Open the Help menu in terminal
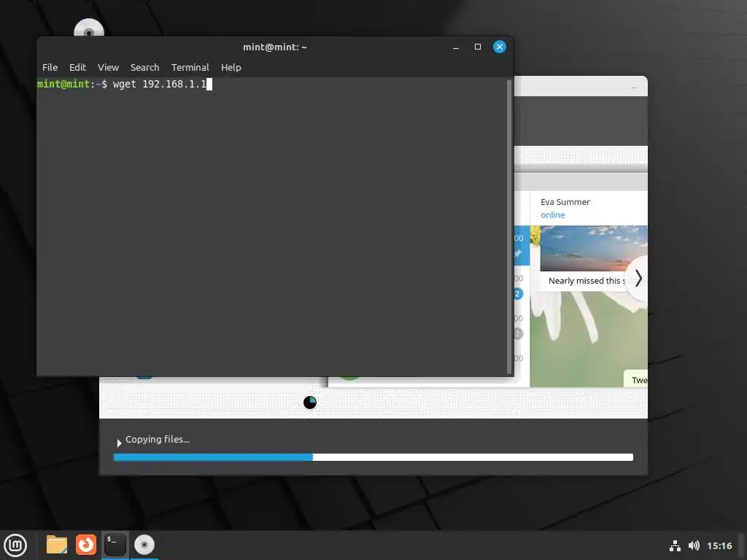 (231, 67)
